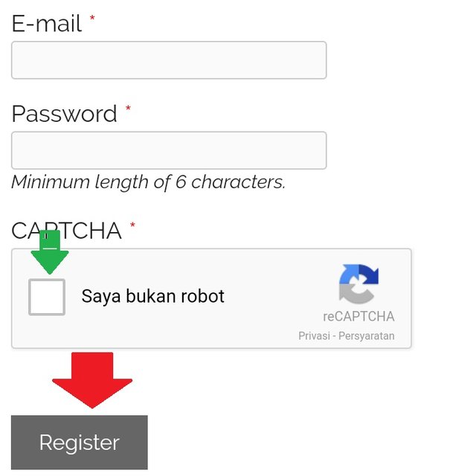Click the Saya bukan robot text
The width and height of the screenshot is (476, 476).
[x=152, y=297]
